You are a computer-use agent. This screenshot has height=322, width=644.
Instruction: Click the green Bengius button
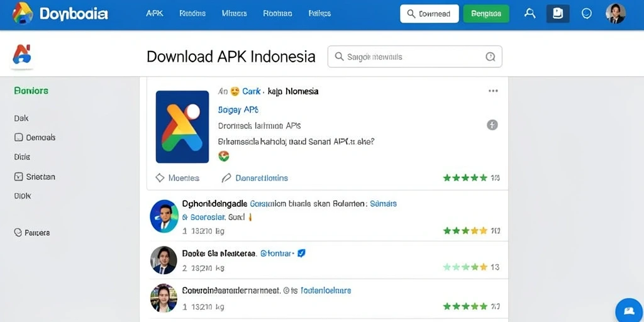tap(486, 14)
